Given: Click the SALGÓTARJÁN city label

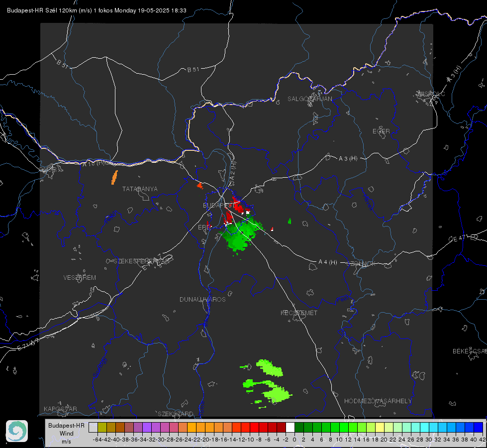Looking at the screenshot, I should point(309,99).
